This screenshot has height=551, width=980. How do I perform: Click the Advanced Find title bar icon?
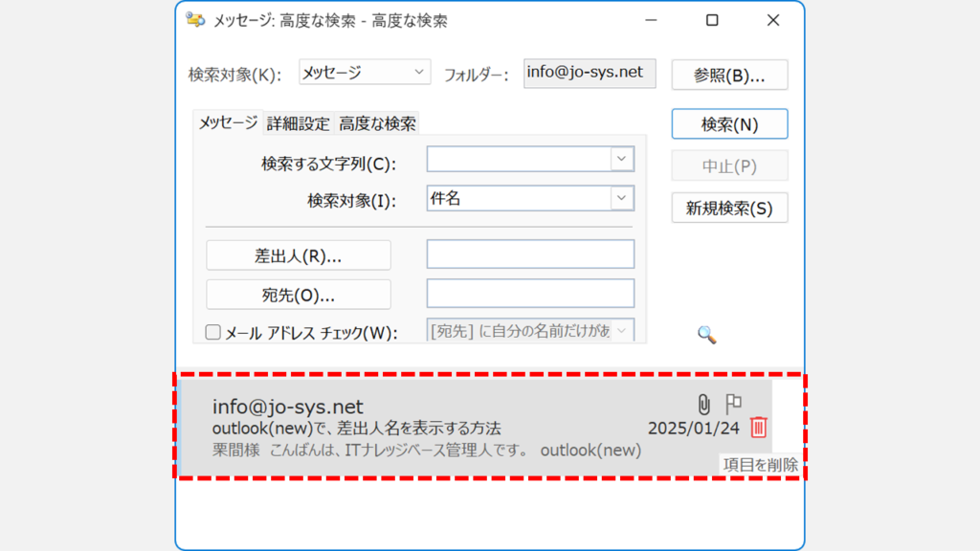(195, 20)
